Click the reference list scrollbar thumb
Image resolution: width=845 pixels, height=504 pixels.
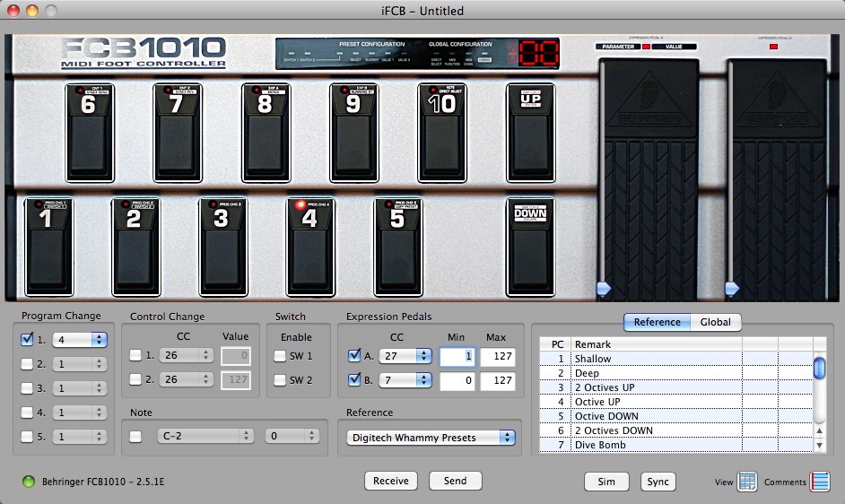click(819, 368)
